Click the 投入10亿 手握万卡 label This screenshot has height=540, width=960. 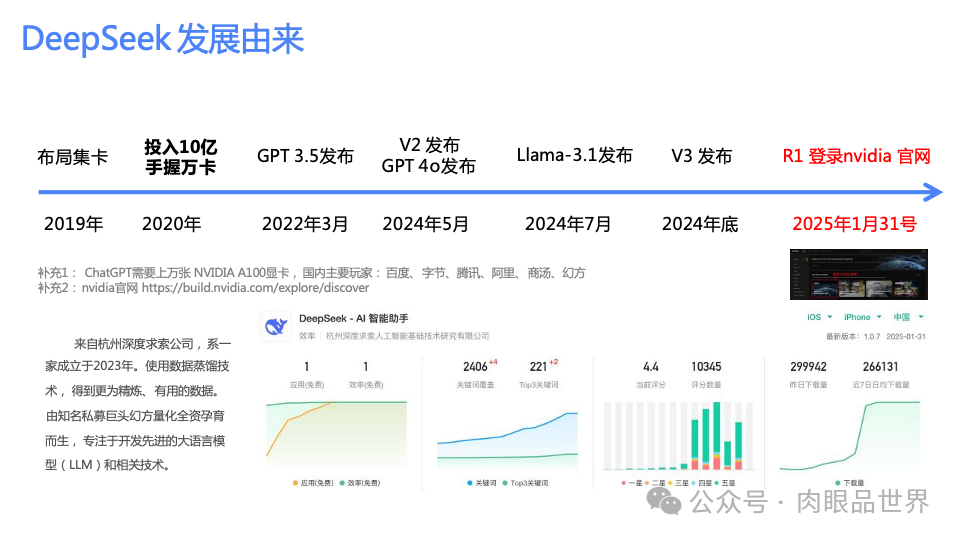tap(181, 157)
